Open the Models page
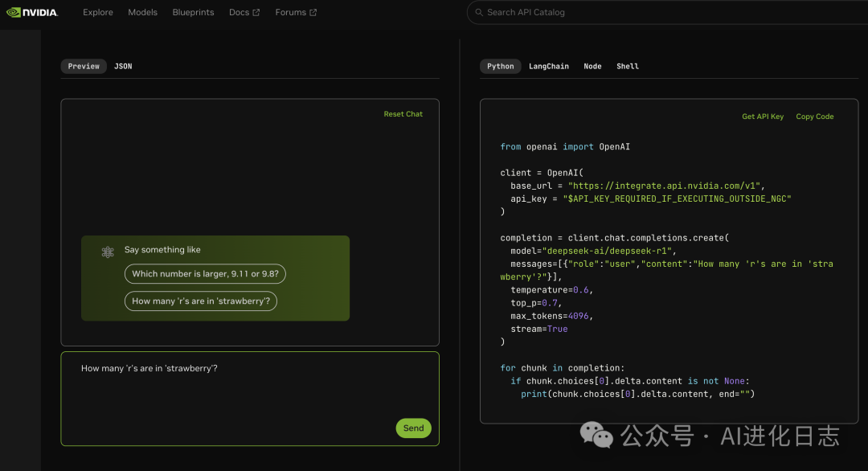The height and width of the screenshot is (471, 868). tap(143, 12)
